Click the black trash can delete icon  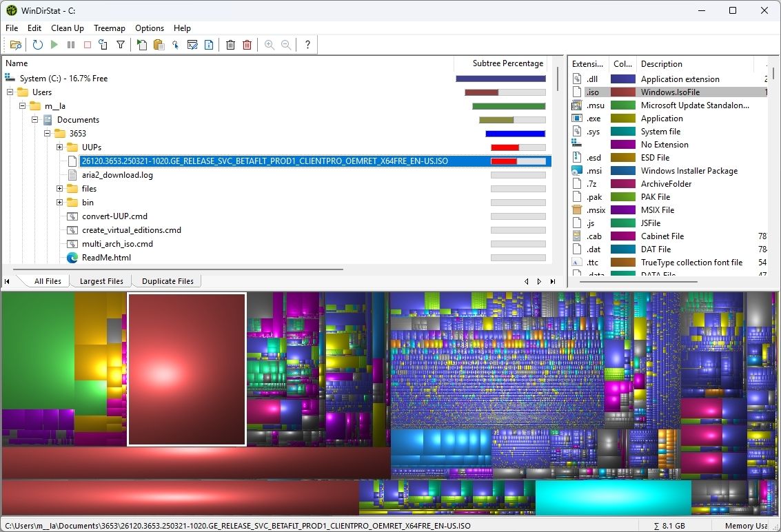pyautogui.click(x=230, y=45)
